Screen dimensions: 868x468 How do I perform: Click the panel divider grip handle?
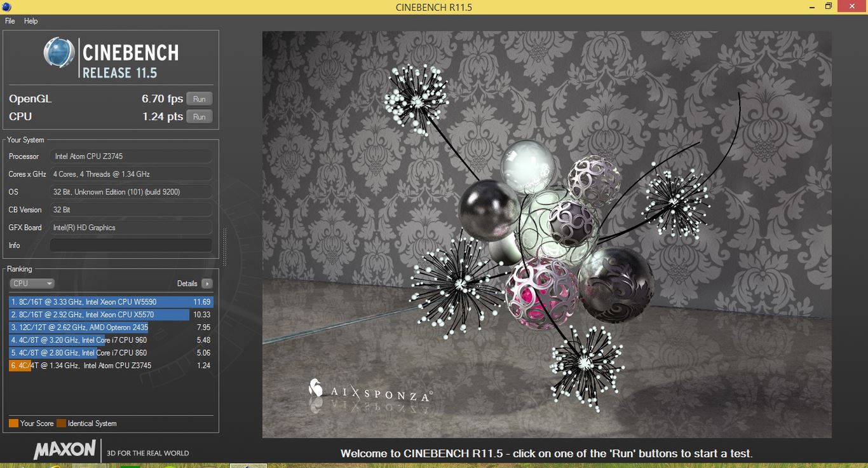[224, 247]
